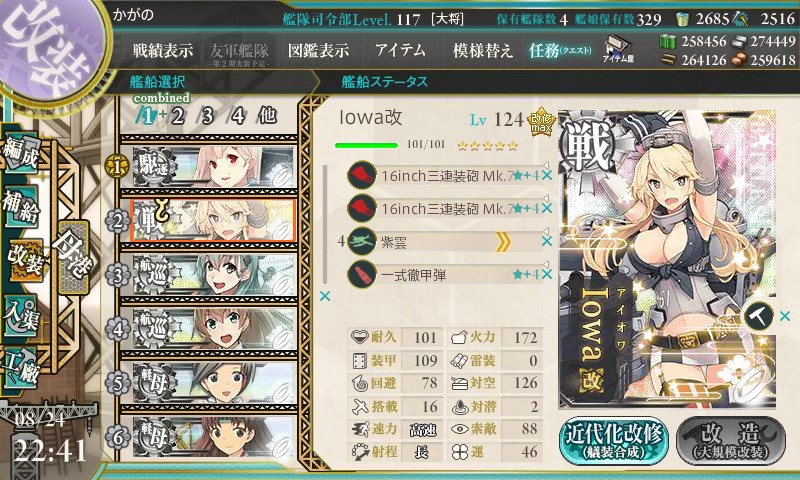Open the 補給 resupply sidebar icon
Viewport: 800px width, 480px height.
[x=21, y=206]
